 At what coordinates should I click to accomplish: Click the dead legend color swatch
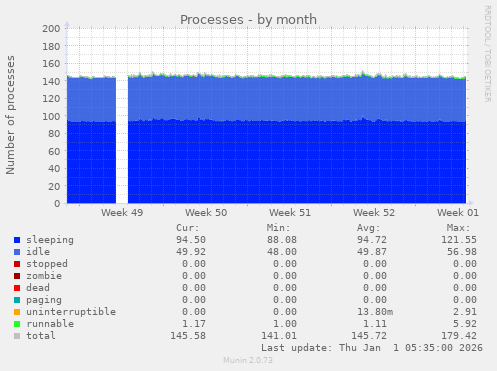pos(17,288)
